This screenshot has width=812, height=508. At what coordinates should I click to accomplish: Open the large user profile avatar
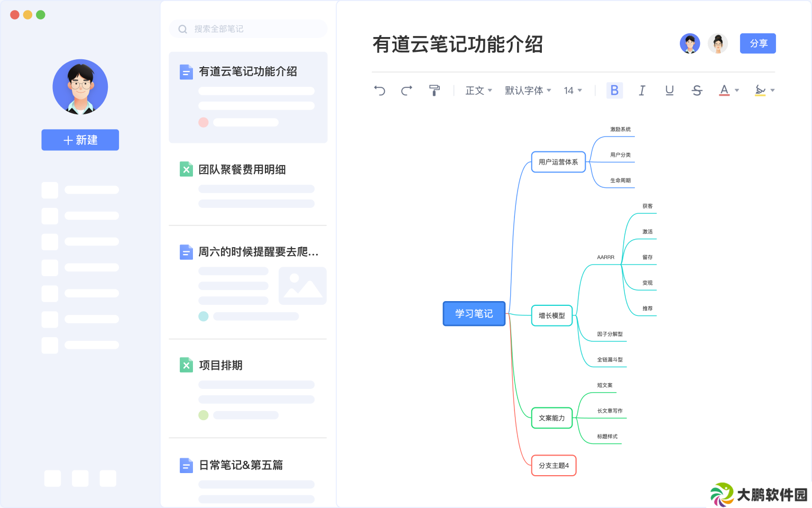tap(80, 87)
